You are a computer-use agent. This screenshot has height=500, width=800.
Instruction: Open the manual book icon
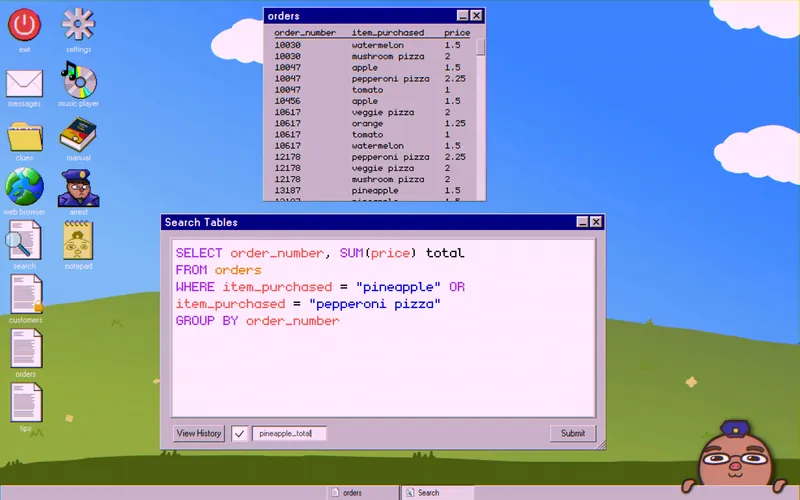(78, 134)
